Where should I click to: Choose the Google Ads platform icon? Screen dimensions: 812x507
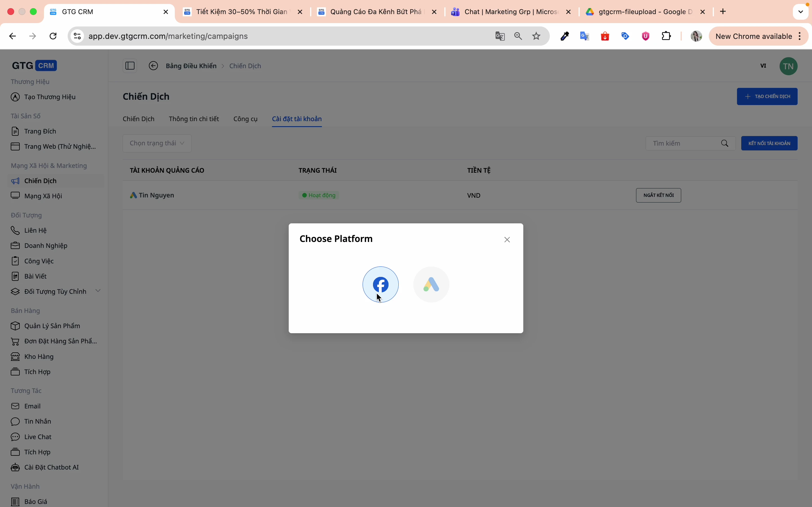[431, 284]
